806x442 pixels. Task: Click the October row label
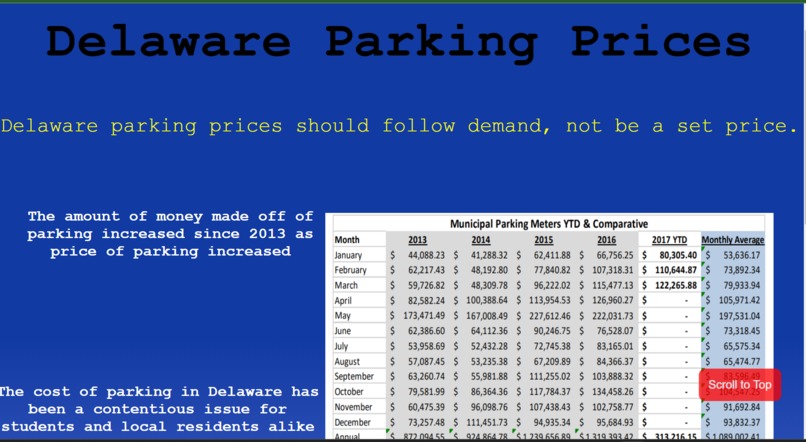pos(349,392)
